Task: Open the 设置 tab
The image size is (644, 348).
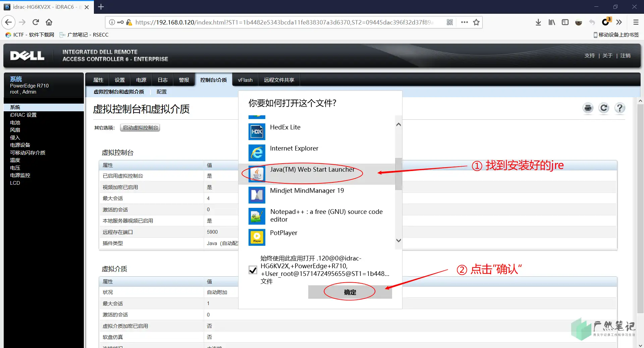Action: coord(120,80)
